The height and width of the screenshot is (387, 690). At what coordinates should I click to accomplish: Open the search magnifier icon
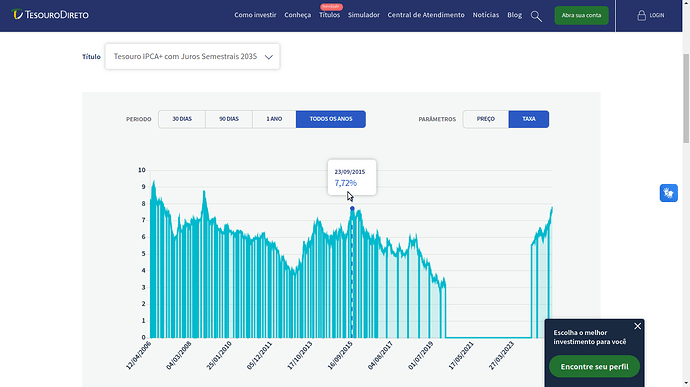(x=536, y=16)
